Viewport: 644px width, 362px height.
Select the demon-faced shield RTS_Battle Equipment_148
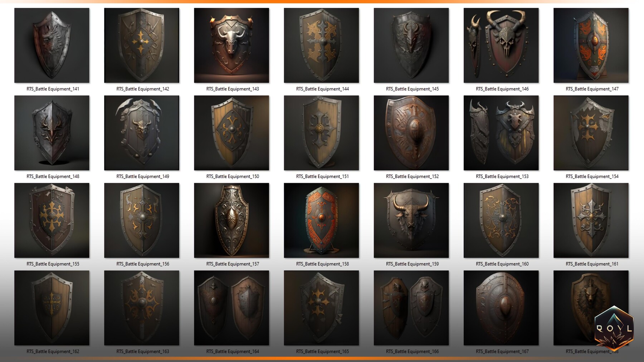click(52, 133)
